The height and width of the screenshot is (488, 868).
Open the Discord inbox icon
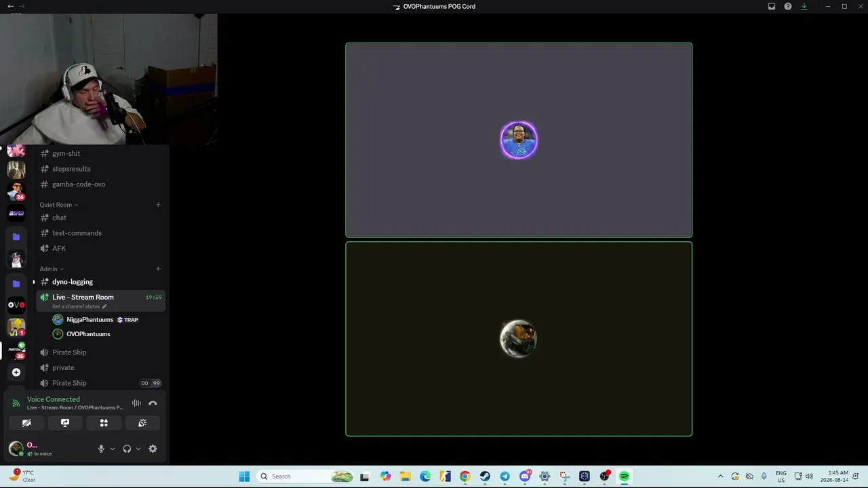772,6
